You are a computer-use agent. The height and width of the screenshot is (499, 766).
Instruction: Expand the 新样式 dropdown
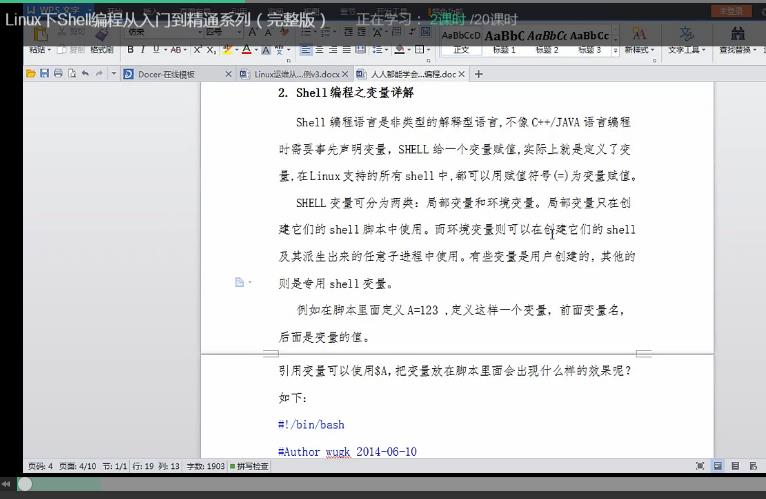[637, 49]
